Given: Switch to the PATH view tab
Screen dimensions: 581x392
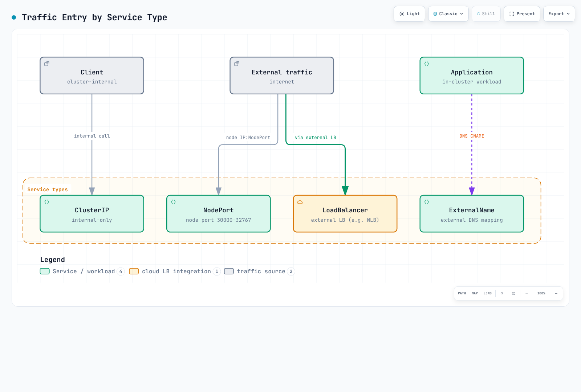Looking at the screenshot, I should point(462,293).
